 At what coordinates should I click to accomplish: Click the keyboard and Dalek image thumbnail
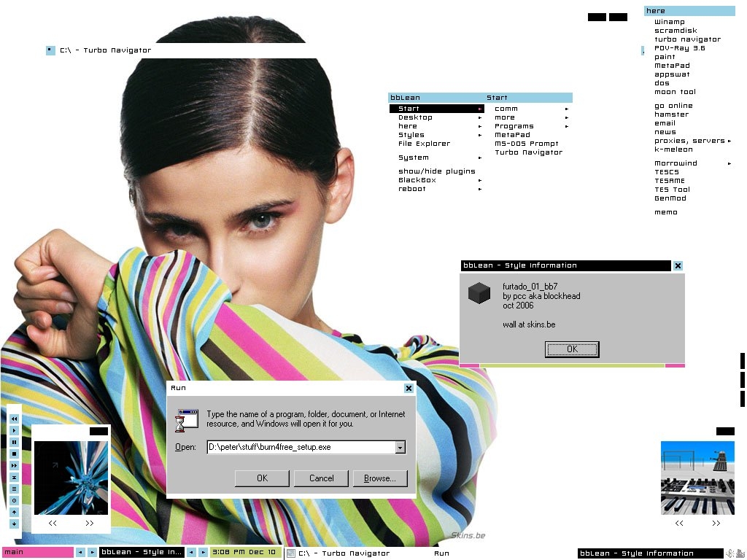pos(697,478)
